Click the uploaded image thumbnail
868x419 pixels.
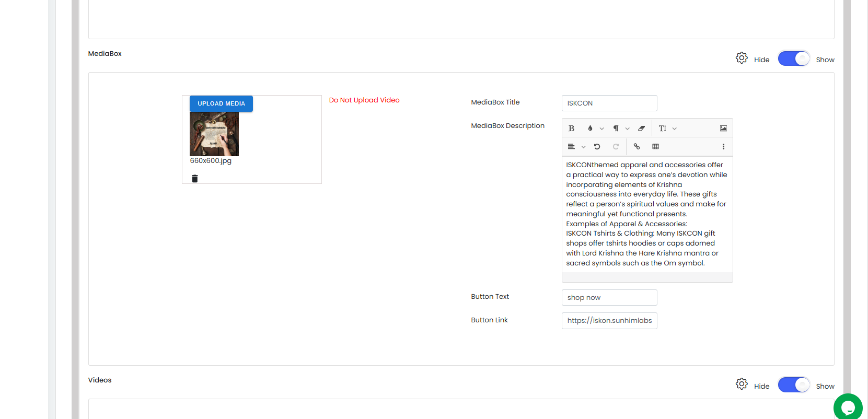tap(214, 134)
